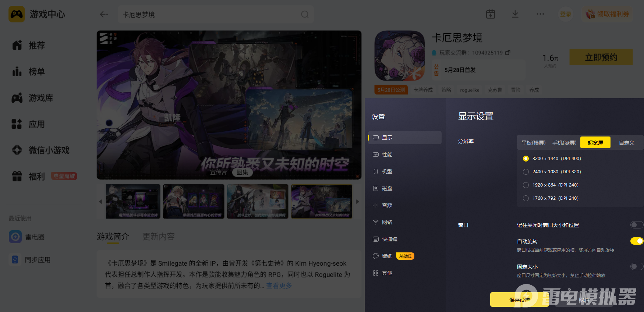Click the roguelike tag
Viewport: 644px width, 312px height.
point(470,90)
